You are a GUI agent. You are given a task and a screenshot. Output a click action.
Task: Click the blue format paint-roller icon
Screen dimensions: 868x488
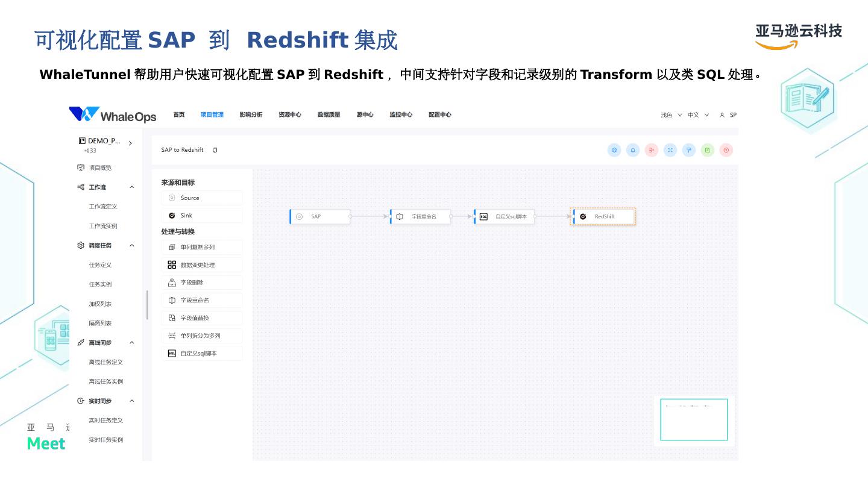(x=689, y=150)
